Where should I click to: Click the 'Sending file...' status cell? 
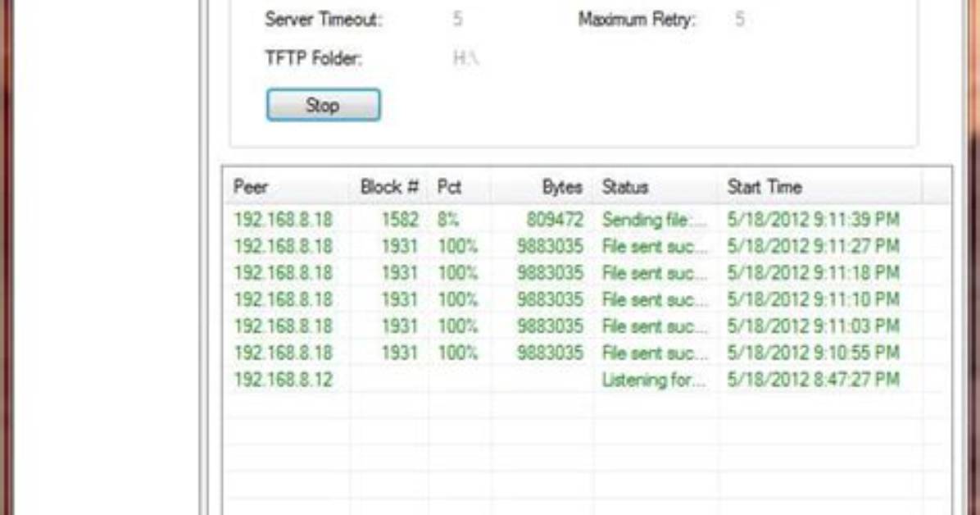tap(655, 220)
